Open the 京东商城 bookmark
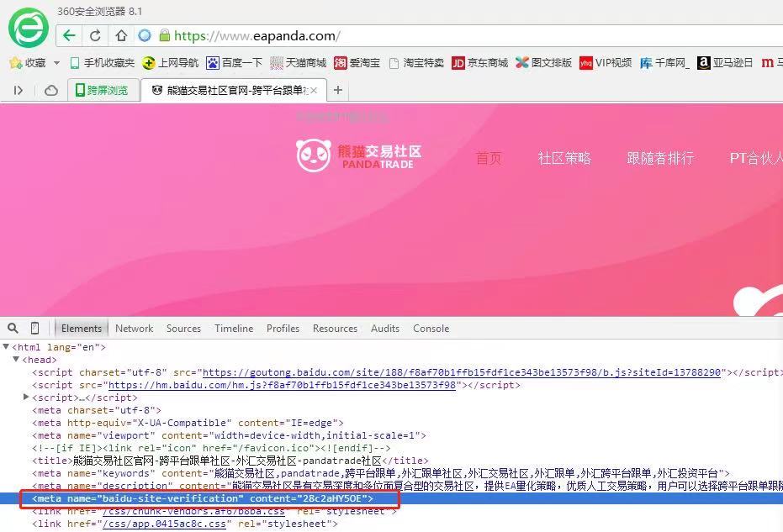This screenshot has width=783, height=532. tap(480, 63)
